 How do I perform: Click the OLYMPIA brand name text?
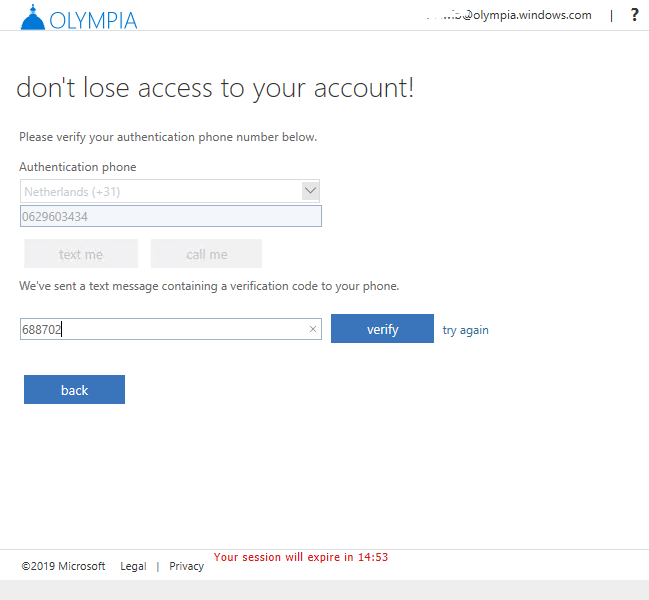pos(94,20)
